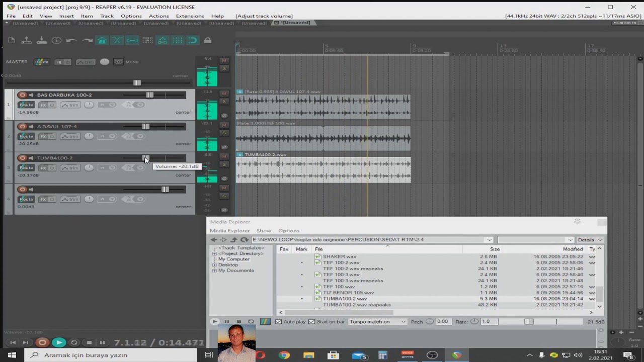Viewport: 644px width, 362px height.
Task: Open Tempo match on dropdown
Action: [377, 322]
